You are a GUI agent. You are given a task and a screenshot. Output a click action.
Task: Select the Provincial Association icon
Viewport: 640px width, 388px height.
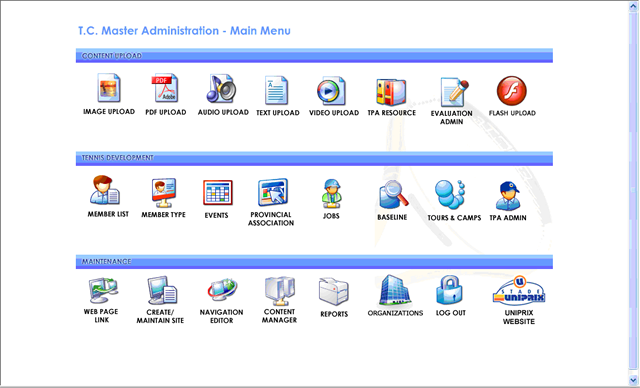pyautogui.click(x=273, y=192)
